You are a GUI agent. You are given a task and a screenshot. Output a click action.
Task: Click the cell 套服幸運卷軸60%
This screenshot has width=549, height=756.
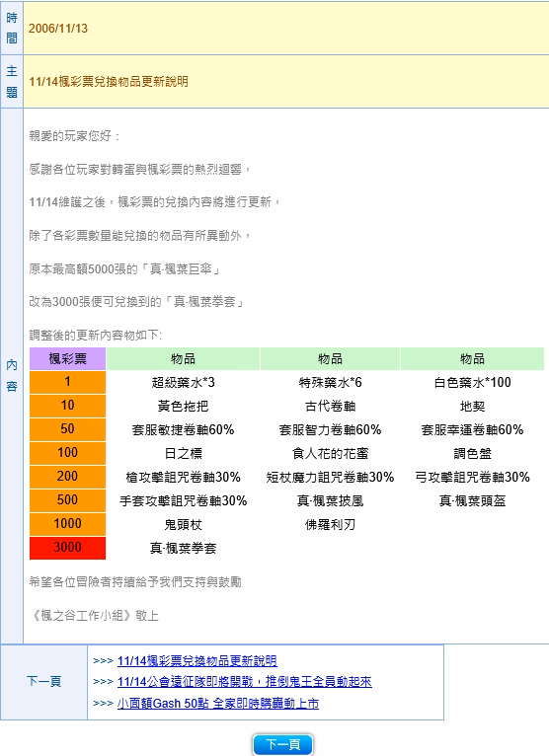[472, 429]
